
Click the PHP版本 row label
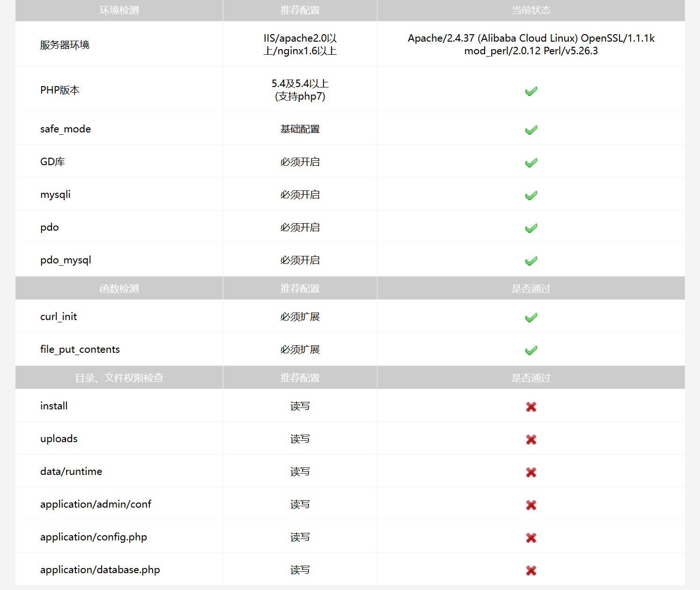tap(60, 90)
